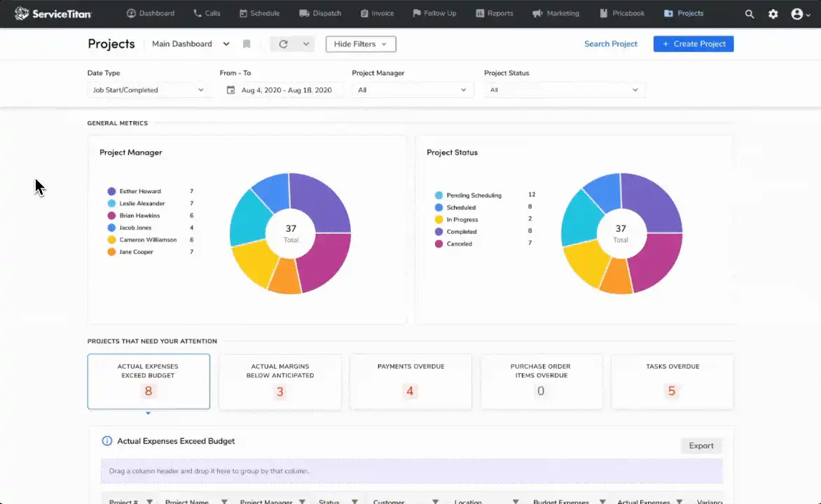Select the Tasks Overdue card
Viewport: 821px width, 504px height.
672,381
